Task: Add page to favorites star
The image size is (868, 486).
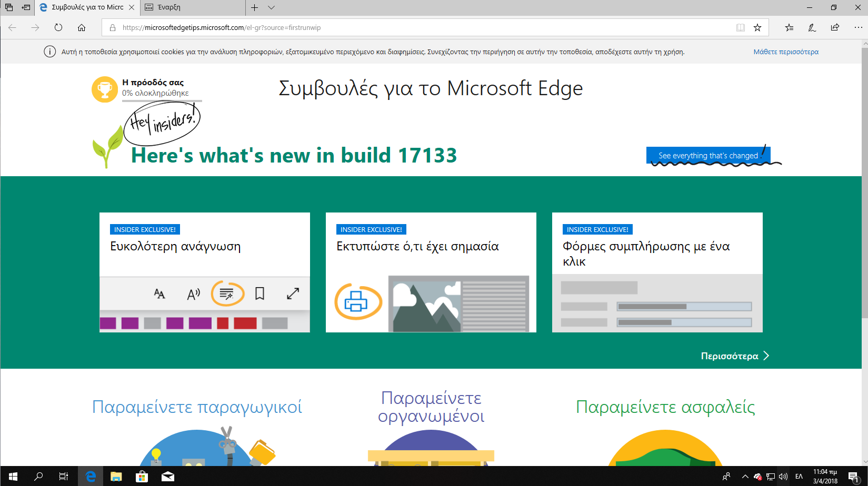Action: (757, 28)
